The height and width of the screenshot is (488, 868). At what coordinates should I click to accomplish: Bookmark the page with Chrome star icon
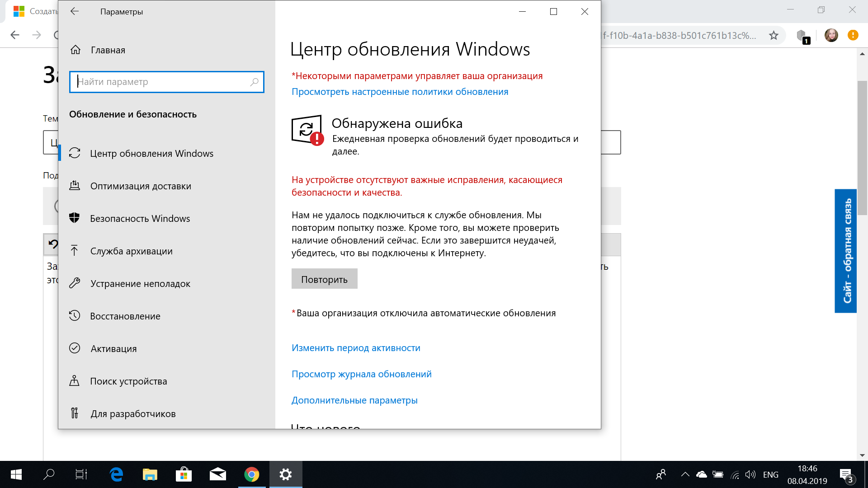coord(774,35)
